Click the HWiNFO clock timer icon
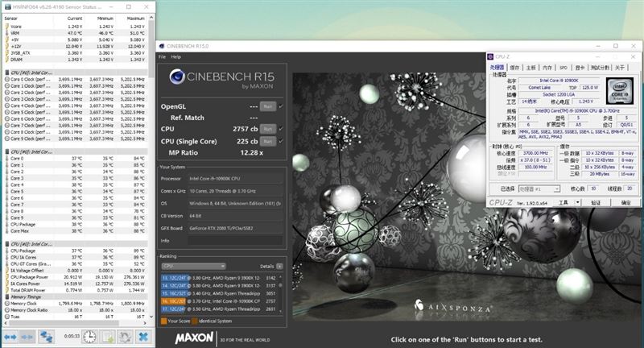Image resolution: width=644 pixels, height=348 pixels. click(x=89, y=337)
